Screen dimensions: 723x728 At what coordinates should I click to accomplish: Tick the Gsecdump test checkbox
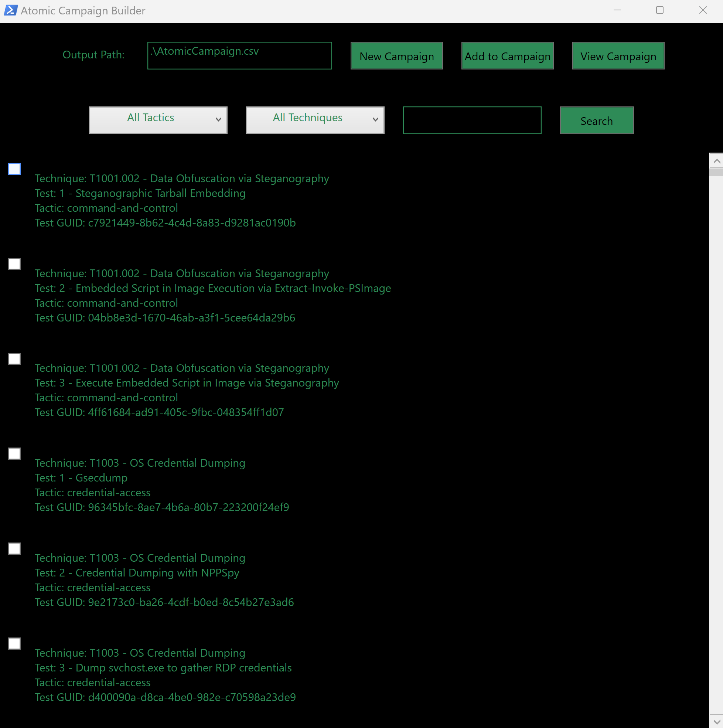14,454
